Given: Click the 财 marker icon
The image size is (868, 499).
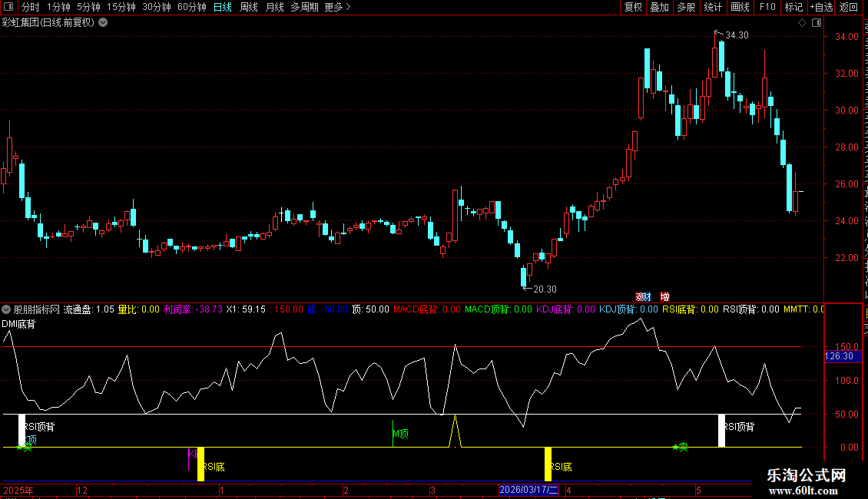Looking at the screenshot, I should (x=647, y=297).
